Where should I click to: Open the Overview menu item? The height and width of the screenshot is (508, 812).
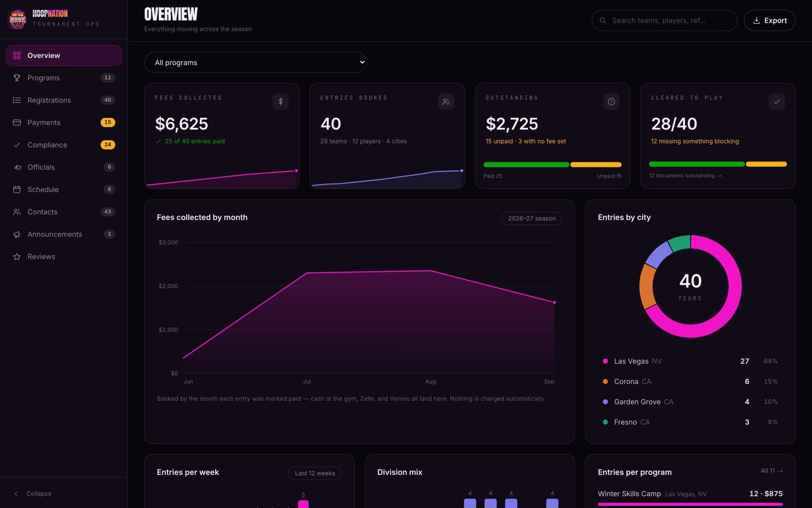[x=63, y=55]
